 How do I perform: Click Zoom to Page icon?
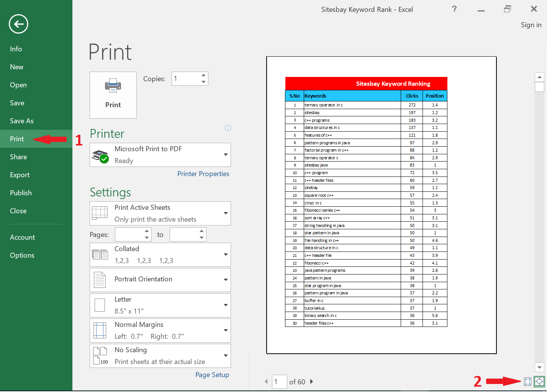(x=539, y=381)
